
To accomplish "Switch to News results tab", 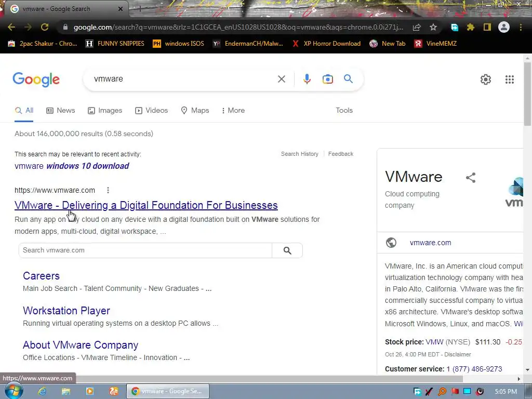I will point(61,111).
